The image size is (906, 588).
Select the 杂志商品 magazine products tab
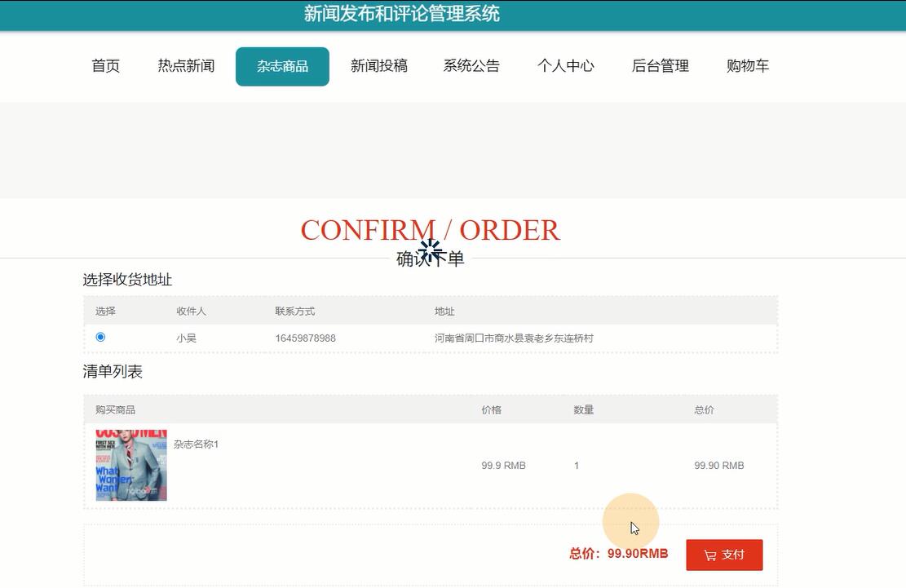pyautogui.click(x=282, y=66)
